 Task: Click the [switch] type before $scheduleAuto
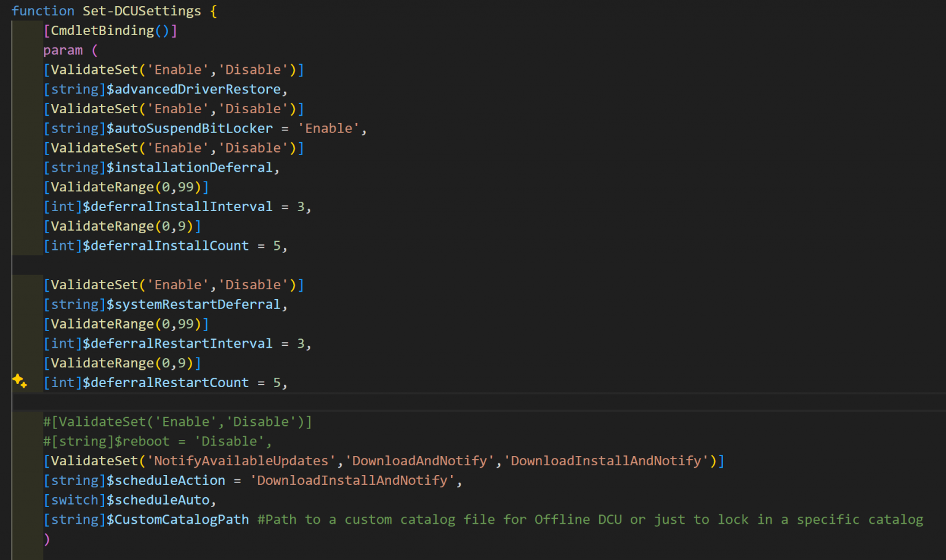click(75, 500)
